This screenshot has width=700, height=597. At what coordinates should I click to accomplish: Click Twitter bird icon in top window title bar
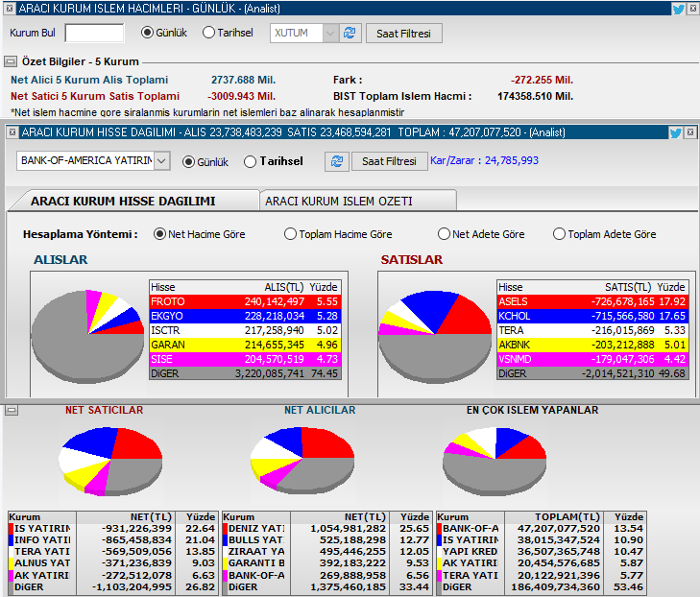[678, 9]
